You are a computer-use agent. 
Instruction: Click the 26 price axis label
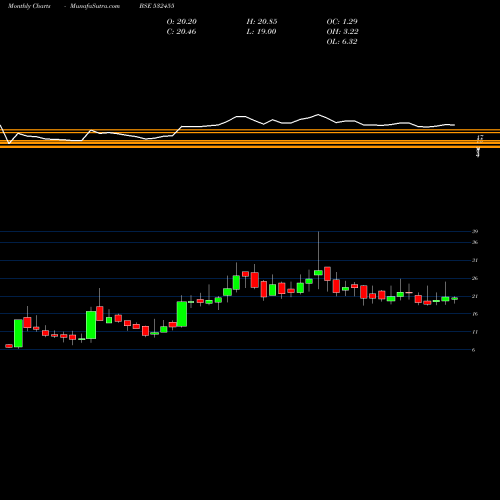click(475, 278)
